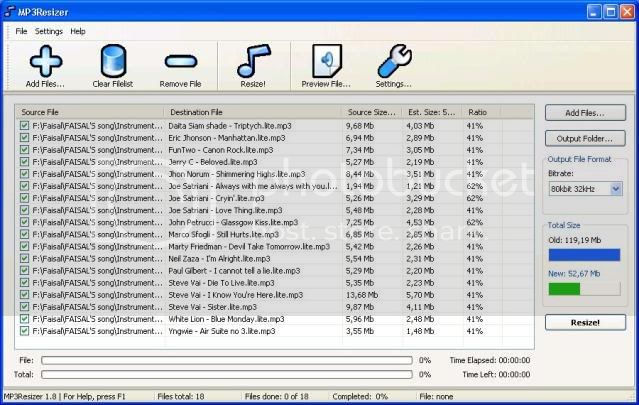The image size is (639, 405).
Task: Select Joe Satriani - Love Thing.lite.mp3
Action: [225, 210]
